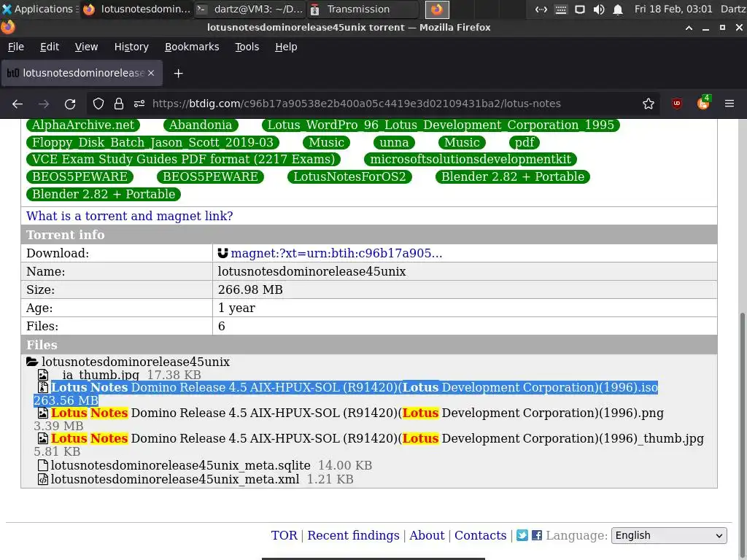Click the file icon of meta.sqlite
The width and height of the screenshot is (747, 560).
pos(43,465)
